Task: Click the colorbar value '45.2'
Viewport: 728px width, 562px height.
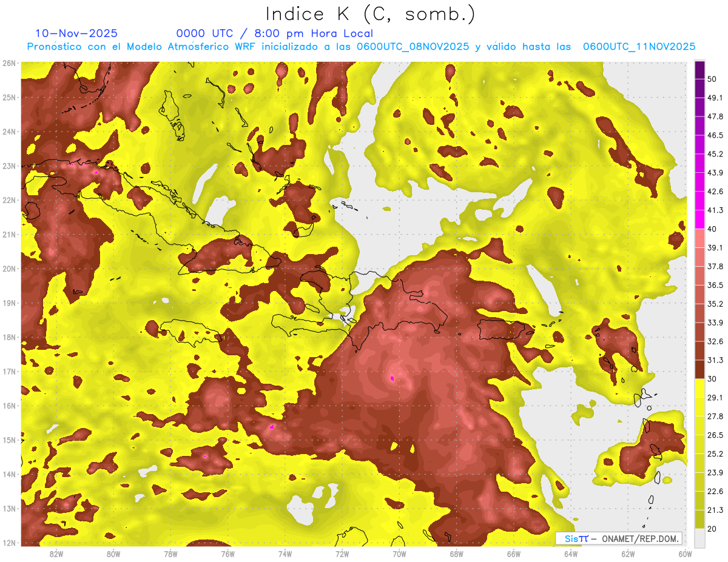Action: pyautogui.click(x=715, y=154)
